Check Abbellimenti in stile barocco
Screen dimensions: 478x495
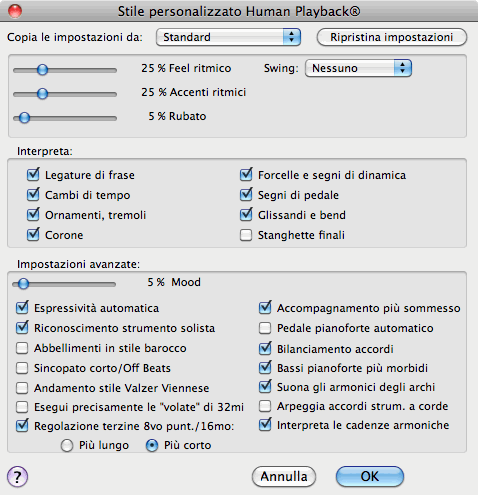pos(22,348)
